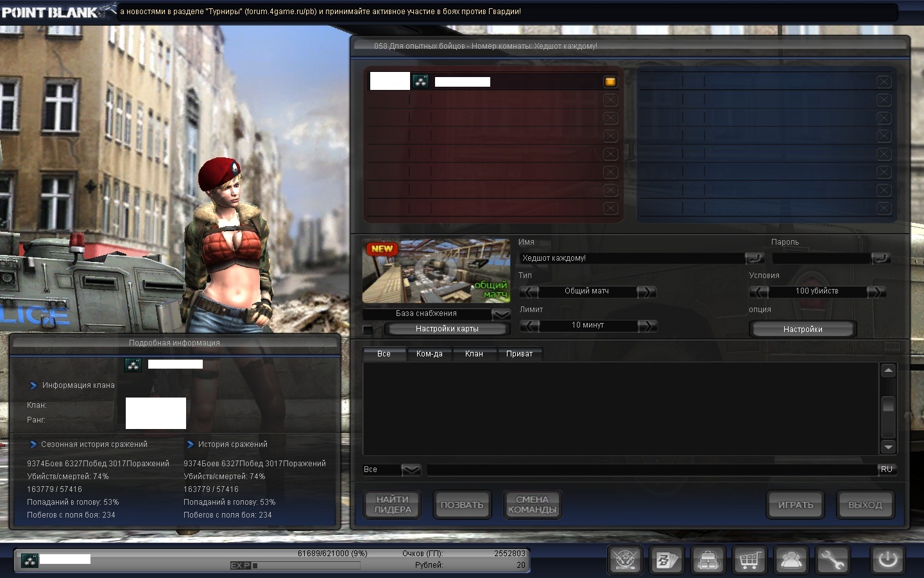Open the PB cards icon
The height and width of the screenshot is (578, 924).
(666, 560)
